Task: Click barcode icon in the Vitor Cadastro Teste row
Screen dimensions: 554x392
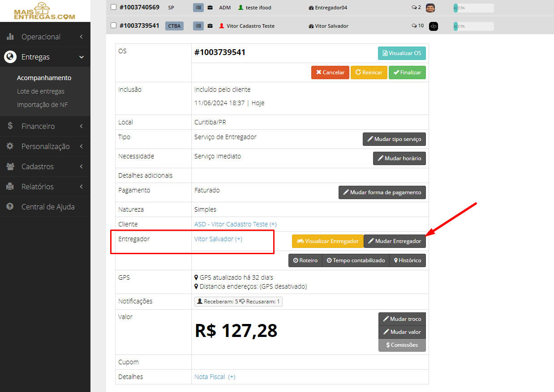Action: [x=198, y=26]
